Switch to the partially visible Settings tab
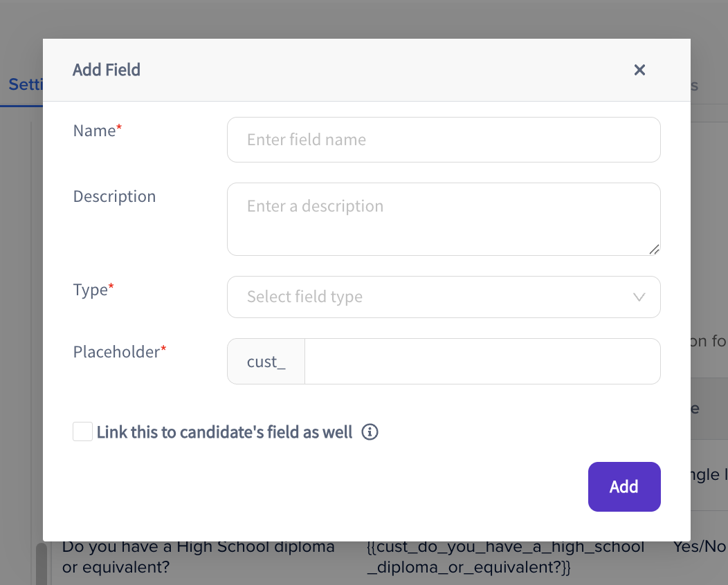 (26, 85)
